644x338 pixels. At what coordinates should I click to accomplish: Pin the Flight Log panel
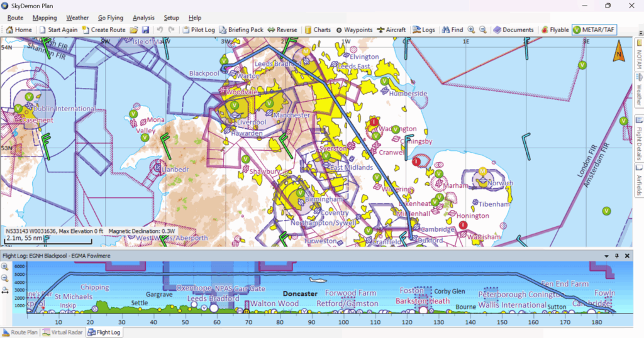616,256
